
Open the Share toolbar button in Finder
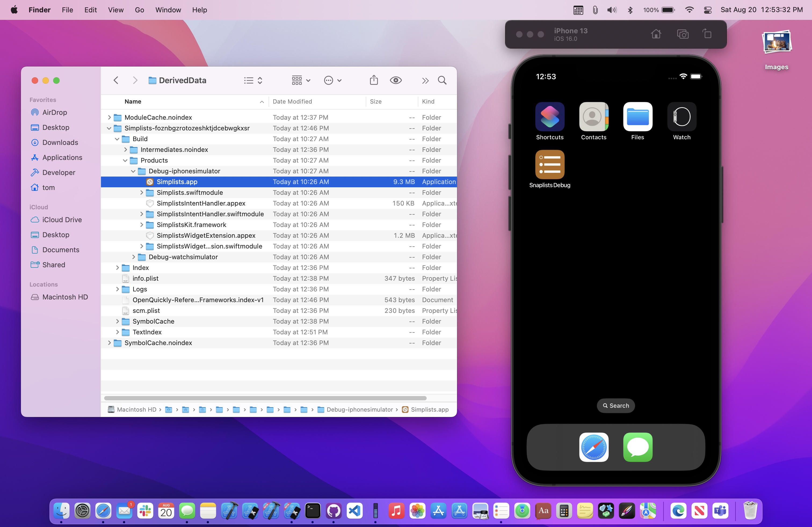tap(374, 80)
